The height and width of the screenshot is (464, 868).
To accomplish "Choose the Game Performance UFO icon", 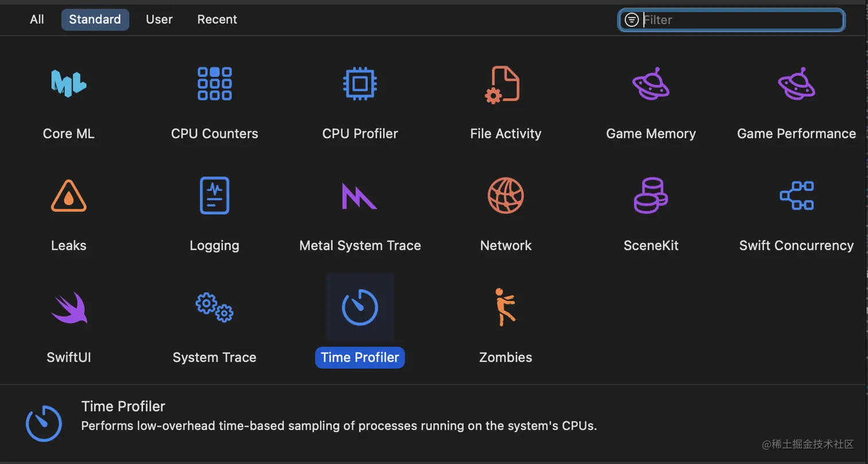I will pos(796,84).
